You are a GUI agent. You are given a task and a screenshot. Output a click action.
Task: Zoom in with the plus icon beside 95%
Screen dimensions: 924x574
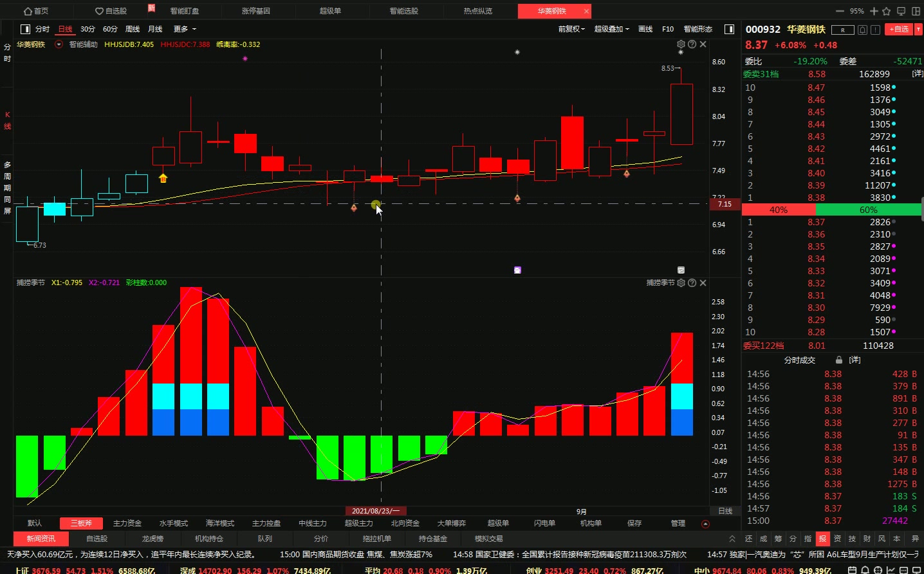874,11
